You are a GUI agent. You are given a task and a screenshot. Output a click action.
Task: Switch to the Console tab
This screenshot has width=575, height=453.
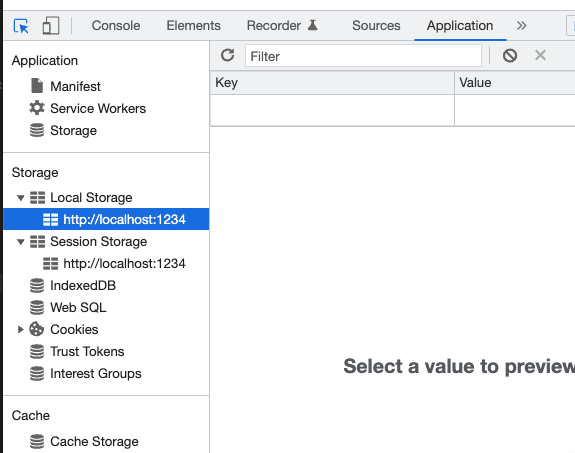click(116, 26)
